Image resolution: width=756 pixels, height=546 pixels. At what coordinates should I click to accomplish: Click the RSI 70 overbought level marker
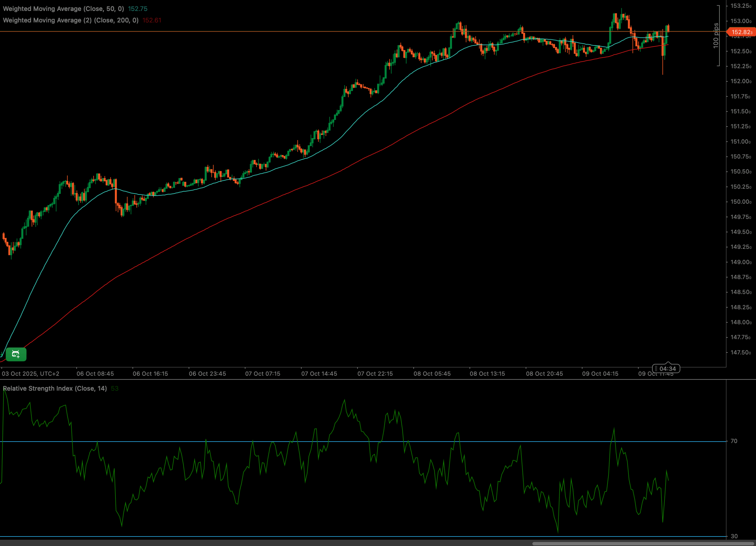(734, 441)
